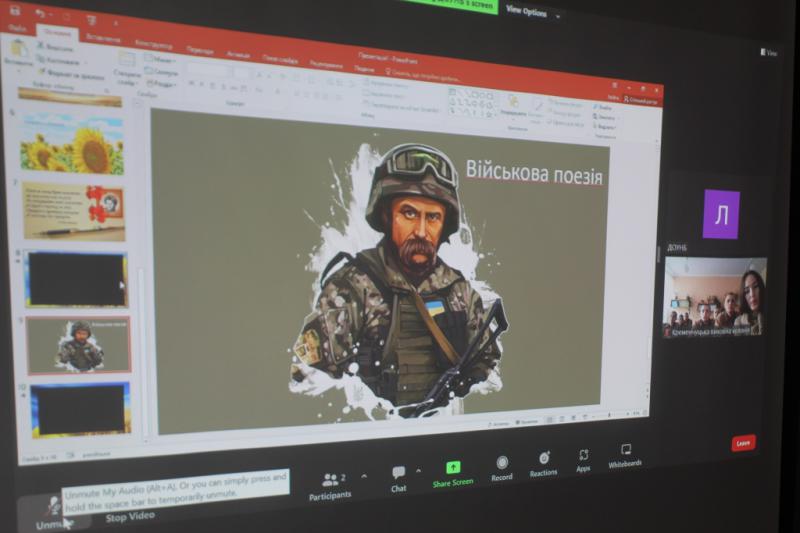Click the large Paste clipboard icon
Image resolution: width=800 pixels, height=533 pixels.
pos(18,48)
